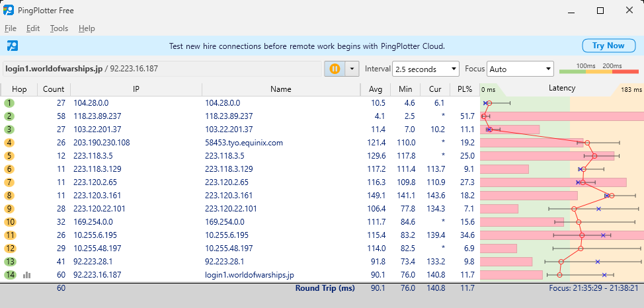The width and height of the screenshot is (644, 308).
Task: Click the Focus: 21:35:29 - 21:38:21 status text
Action: pos(594,288)
